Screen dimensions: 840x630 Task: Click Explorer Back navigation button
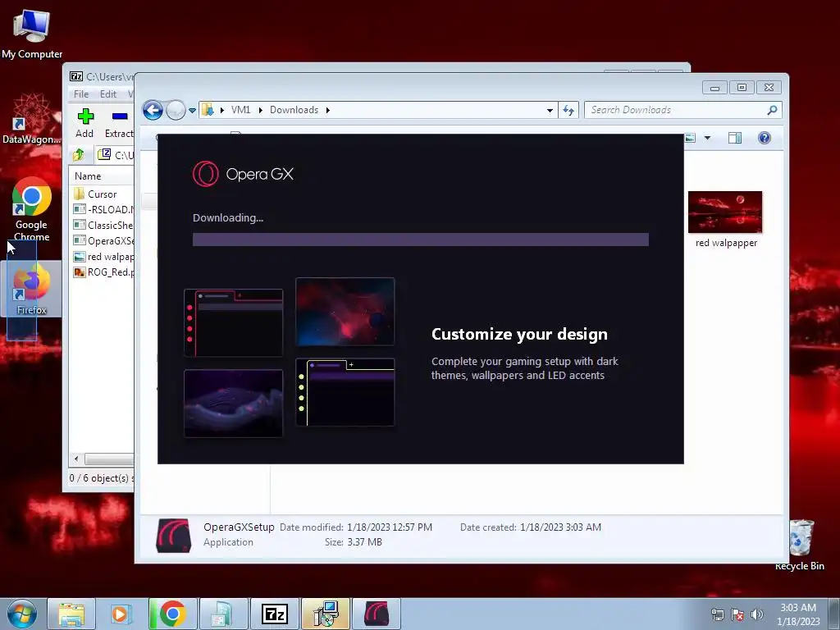(x=153, y=111)
